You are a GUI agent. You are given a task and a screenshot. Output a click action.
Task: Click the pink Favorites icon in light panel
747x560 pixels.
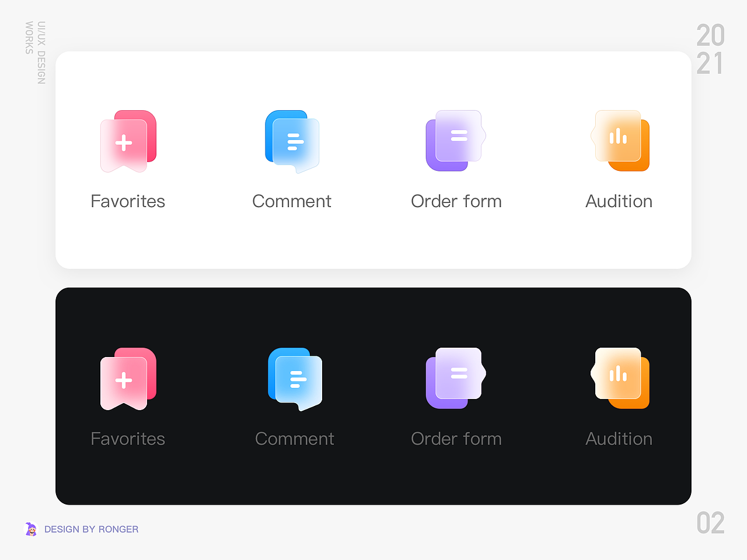(128, 141)
